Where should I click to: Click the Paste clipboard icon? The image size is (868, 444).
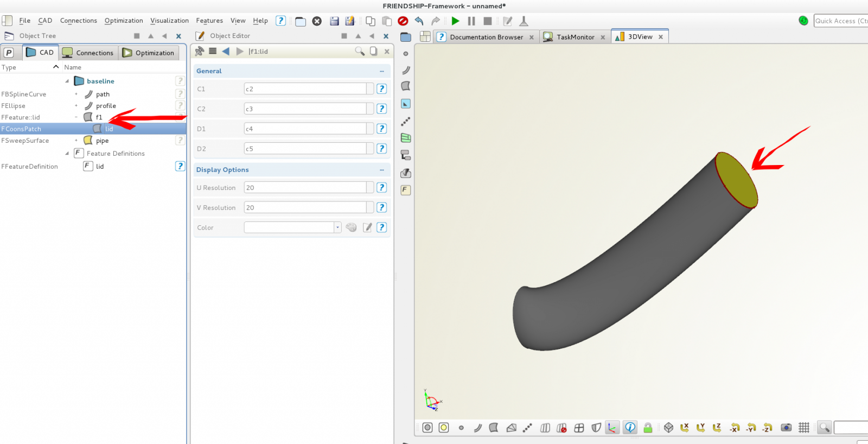[x=387, y=21]
